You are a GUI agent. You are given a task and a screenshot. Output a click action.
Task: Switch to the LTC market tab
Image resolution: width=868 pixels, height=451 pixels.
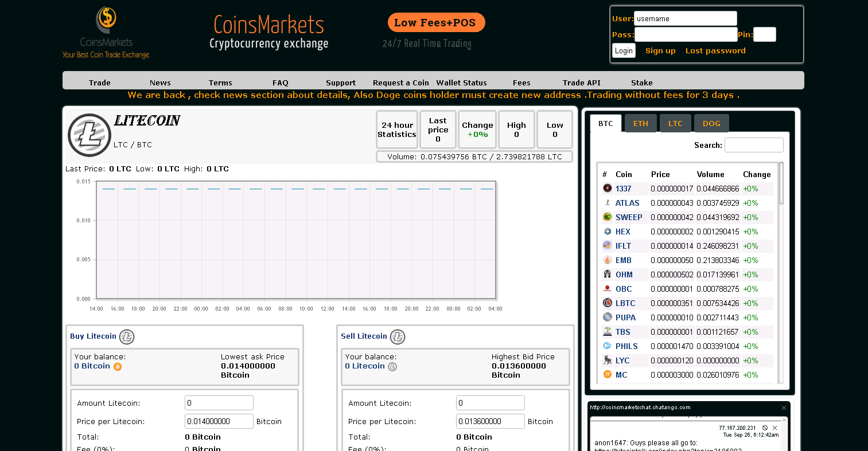tap(675, 123)
